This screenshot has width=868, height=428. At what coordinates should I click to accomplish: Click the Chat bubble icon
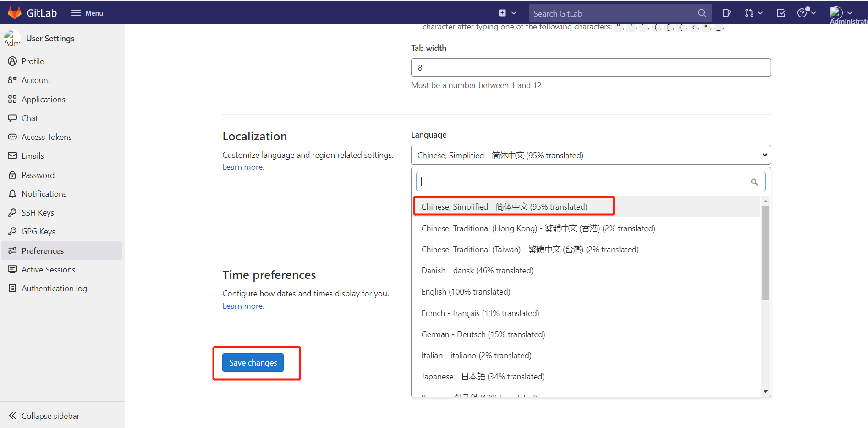coord(12,118)
